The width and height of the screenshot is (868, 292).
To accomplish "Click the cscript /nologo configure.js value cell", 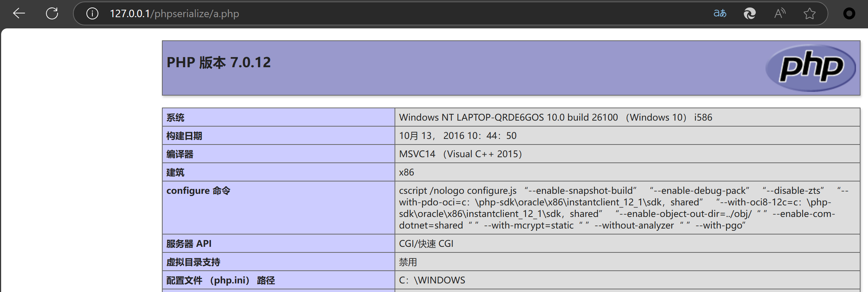I will [x=628, y=208].
